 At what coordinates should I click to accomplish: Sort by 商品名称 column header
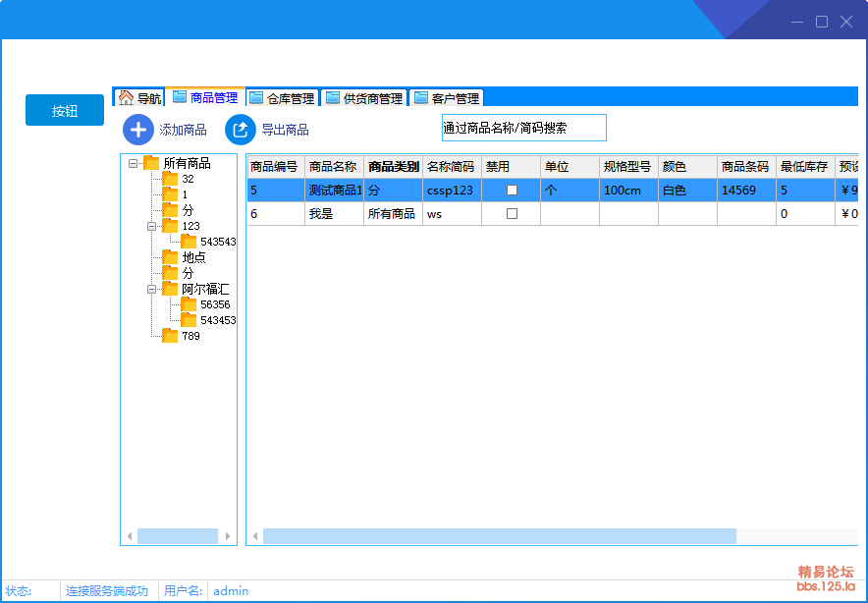pyautogui.click(x=335, y=167)
